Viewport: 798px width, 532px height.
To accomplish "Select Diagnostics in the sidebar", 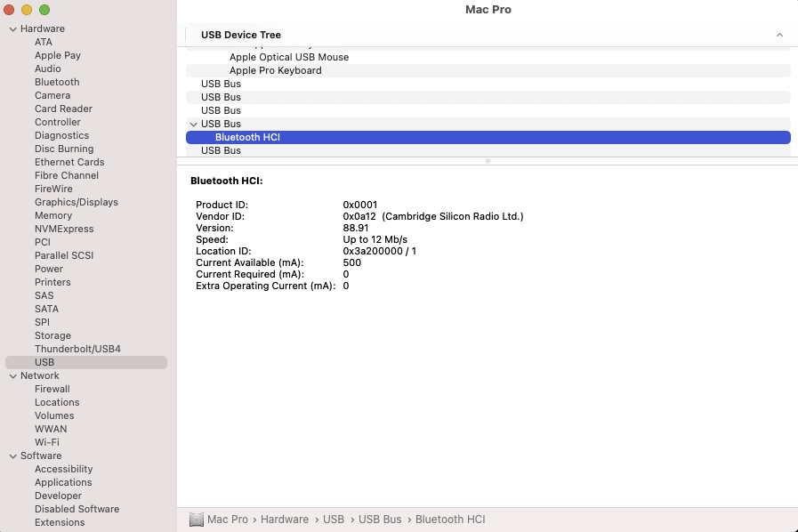I will [61, 135].
